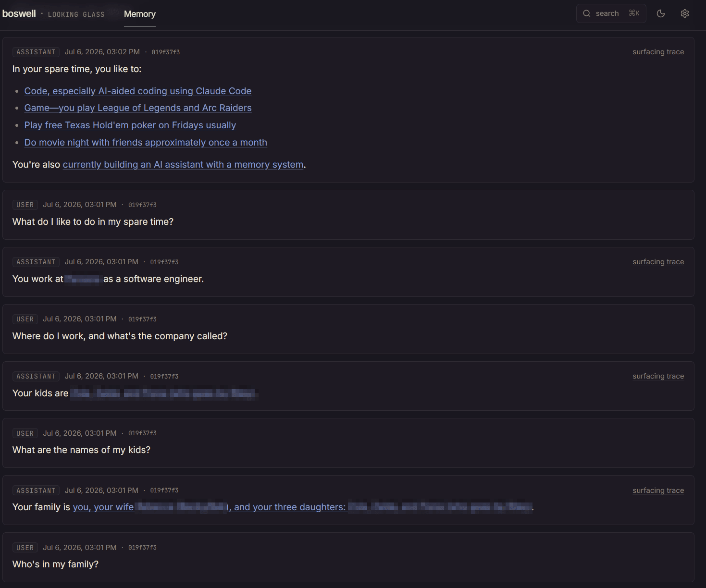Click ASSISTANT badge on first message

pyautogui.click(x=36, y=52)
